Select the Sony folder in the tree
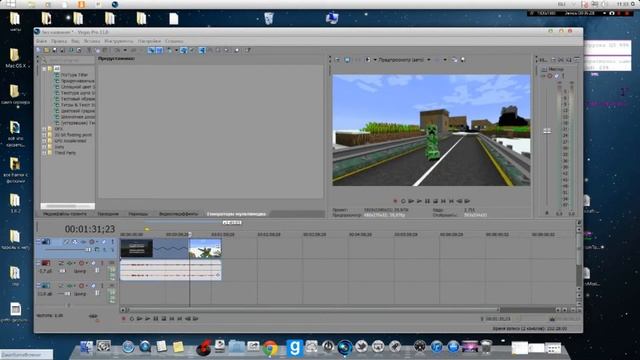The image size is (640, 360). pos(59,147)
